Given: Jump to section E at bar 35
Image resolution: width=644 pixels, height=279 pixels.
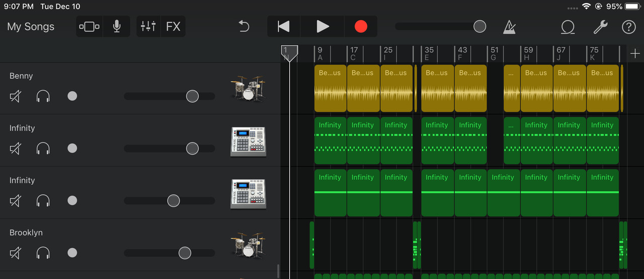Looking at the screenshot, I should [x=429, y=53].
